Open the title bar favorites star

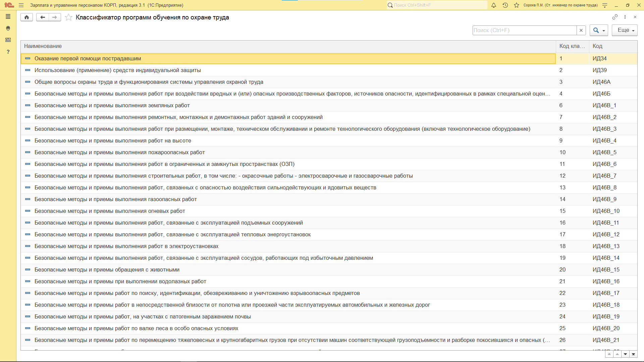[517, 5]
